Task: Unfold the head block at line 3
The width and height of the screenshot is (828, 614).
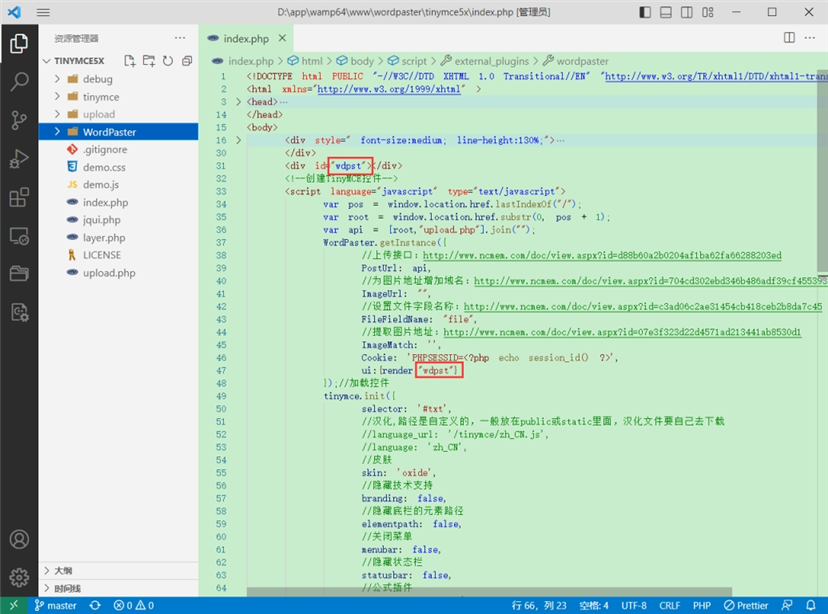Action: pyautogui.click(x=238, y=101)
